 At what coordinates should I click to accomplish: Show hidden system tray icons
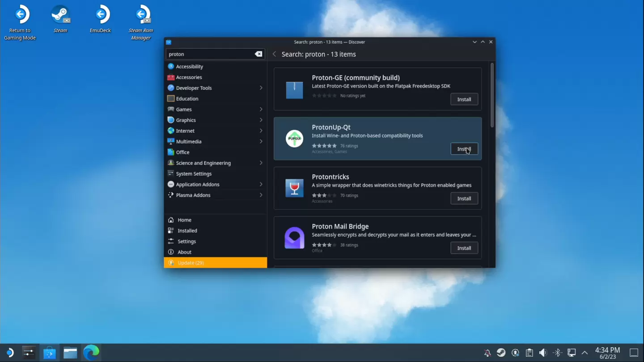tap(585, 353)
